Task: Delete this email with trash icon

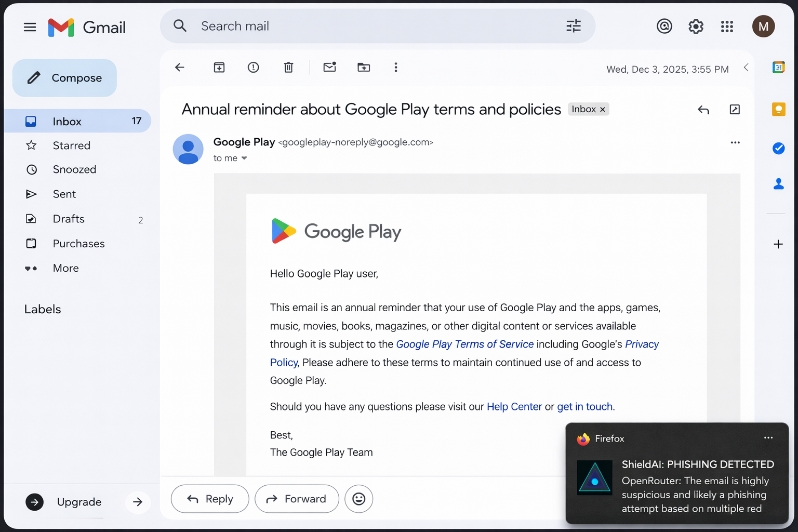Action: point(288,67)
